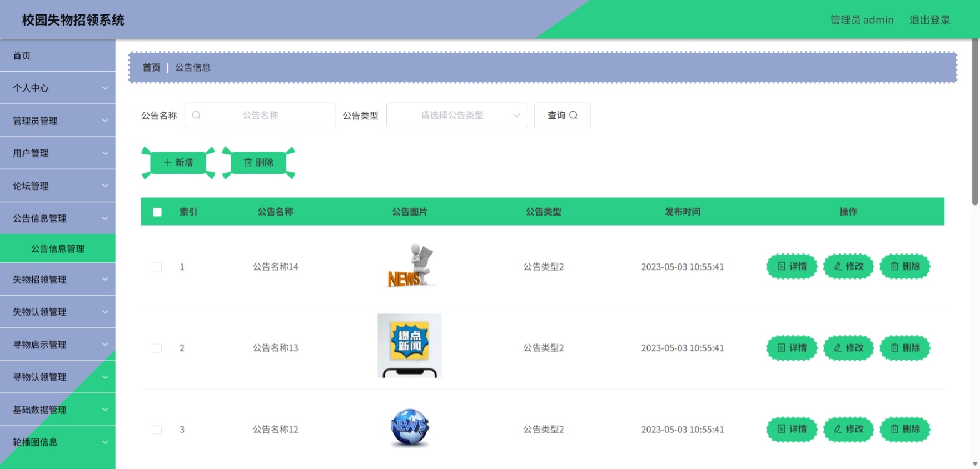Viewport: 980px width, 469px height.
Task: Collapse the 公告信息管理 parent menu
Action: point(58,218)
